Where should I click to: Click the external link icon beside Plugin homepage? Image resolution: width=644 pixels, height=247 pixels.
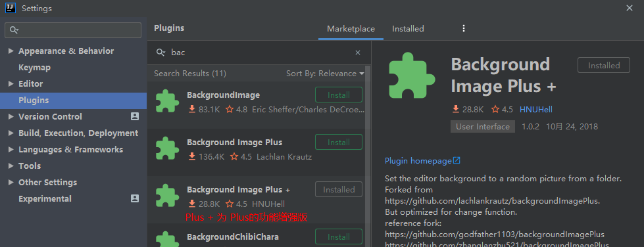[x=457, y=160]
